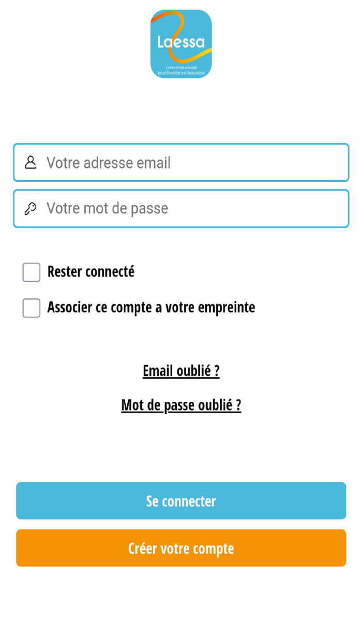Enable the 'Rester connecté' checkbox

click(x=31, y=272)
